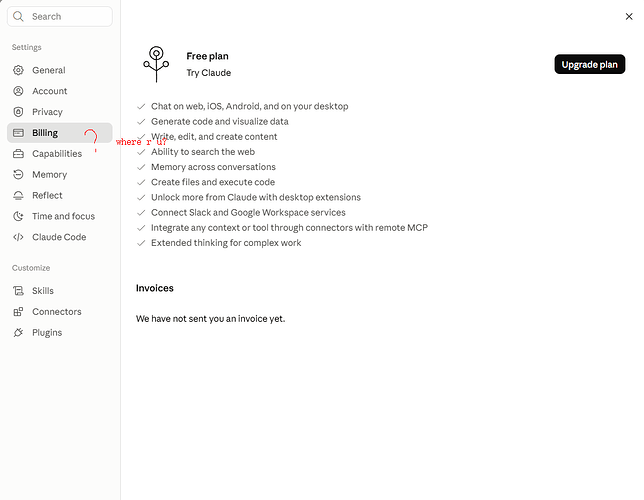Viewport: 644px width, 500px height.
Task: Open the Memory settings section
Action: pos(60,175)
